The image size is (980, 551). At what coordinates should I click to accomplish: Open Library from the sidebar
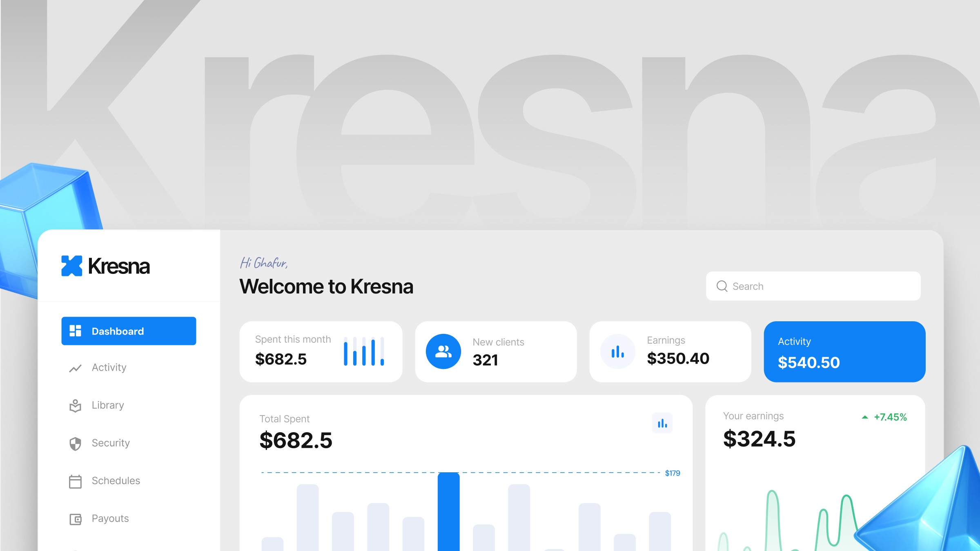(108, 405)
